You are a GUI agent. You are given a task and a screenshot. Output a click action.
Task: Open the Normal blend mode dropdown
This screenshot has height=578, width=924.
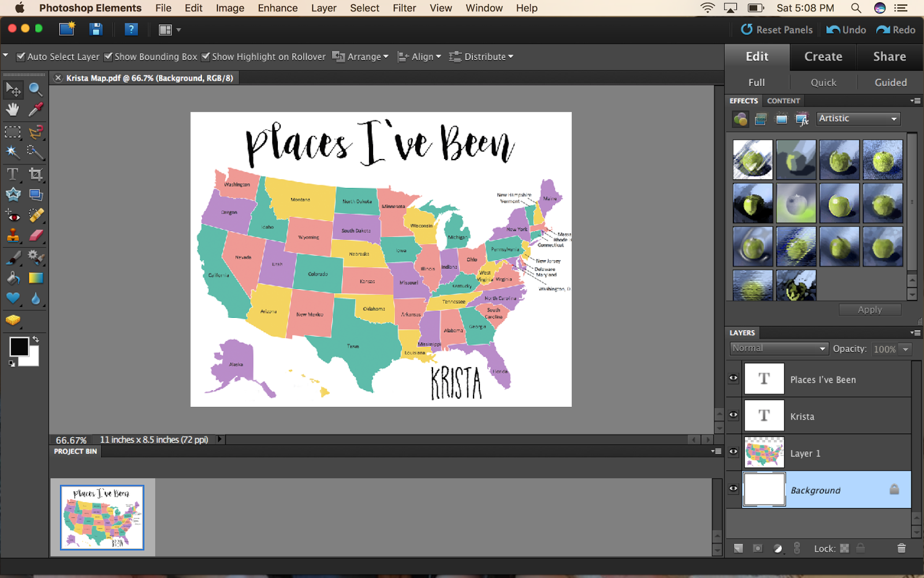[x=778, y=348]
